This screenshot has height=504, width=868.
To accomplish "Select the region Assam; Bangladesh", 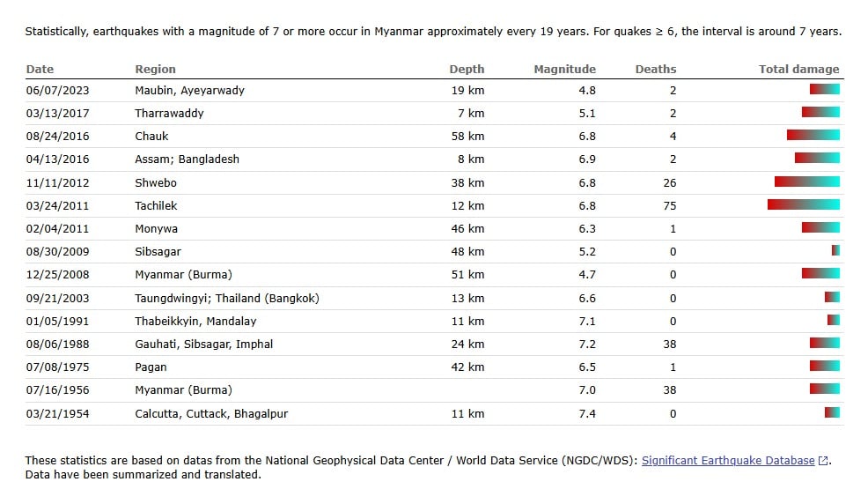I will point(188,159).
